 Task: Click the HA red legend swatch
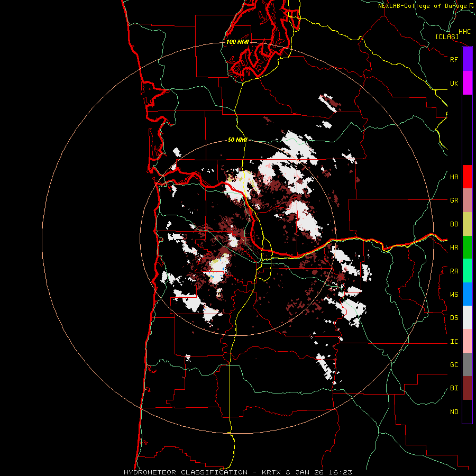(467, 177)
